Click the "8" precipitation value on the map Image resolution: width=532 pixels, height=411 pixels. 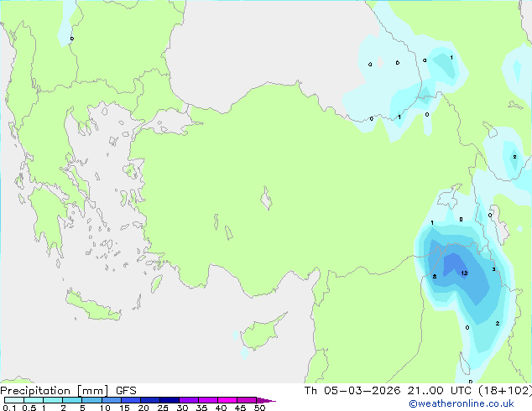tap(435, 277)
